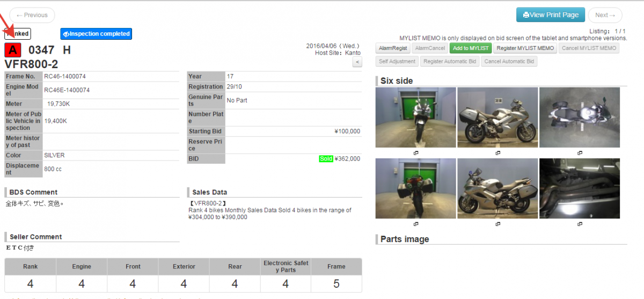Open the rear view bike photo

coord(416,188)
